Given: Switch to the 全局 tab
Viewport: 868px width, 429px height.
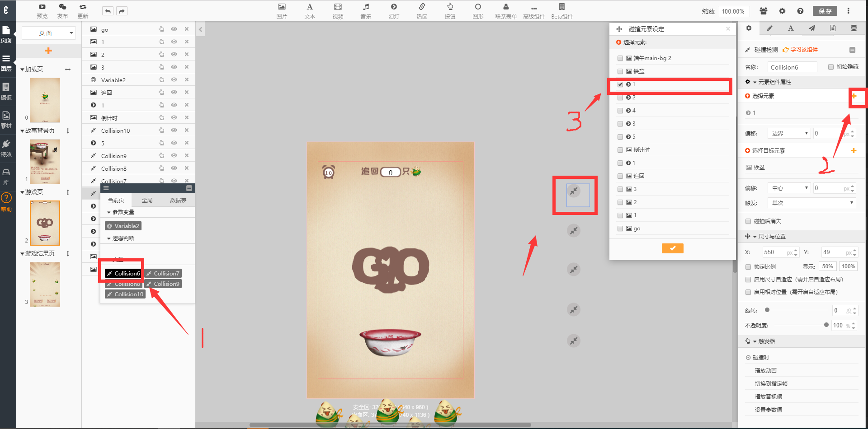Looking at the screenshot, I should [x=147, y=200].
